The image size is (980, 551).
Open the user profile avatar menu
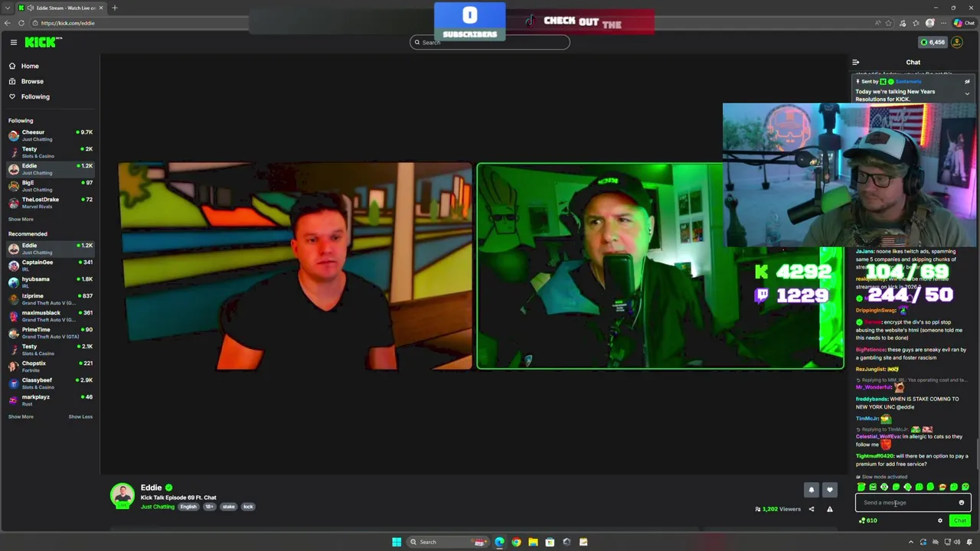click(x=957, y=42)
